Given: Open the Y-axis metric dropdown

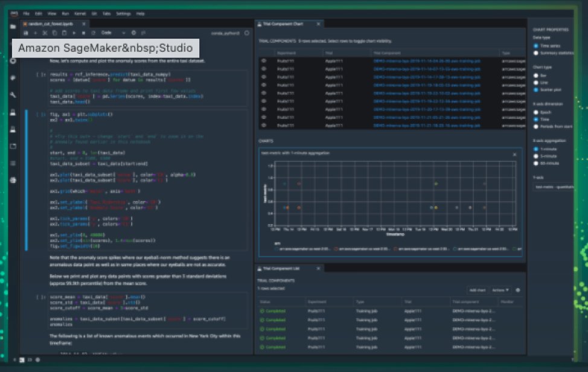Looking at the screenshot, I should coord(553,187).
